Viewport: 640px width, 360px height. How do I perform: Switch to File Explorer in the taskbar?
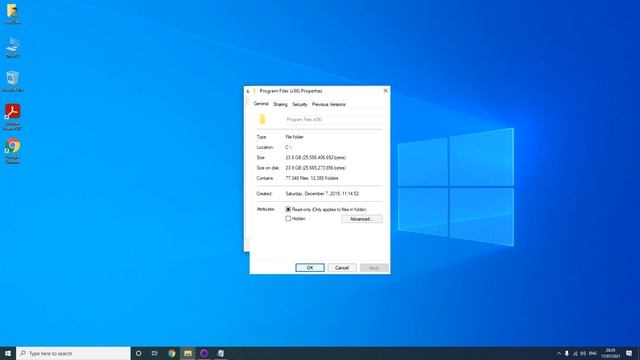click(188, 353)
